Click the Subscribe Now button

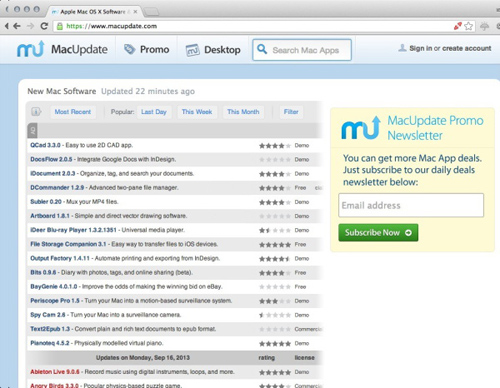(x=378, y=233)
